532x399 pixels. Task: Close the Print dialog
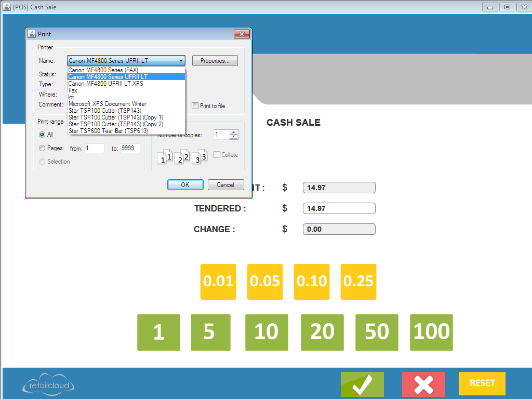click(x=242, y=34)
